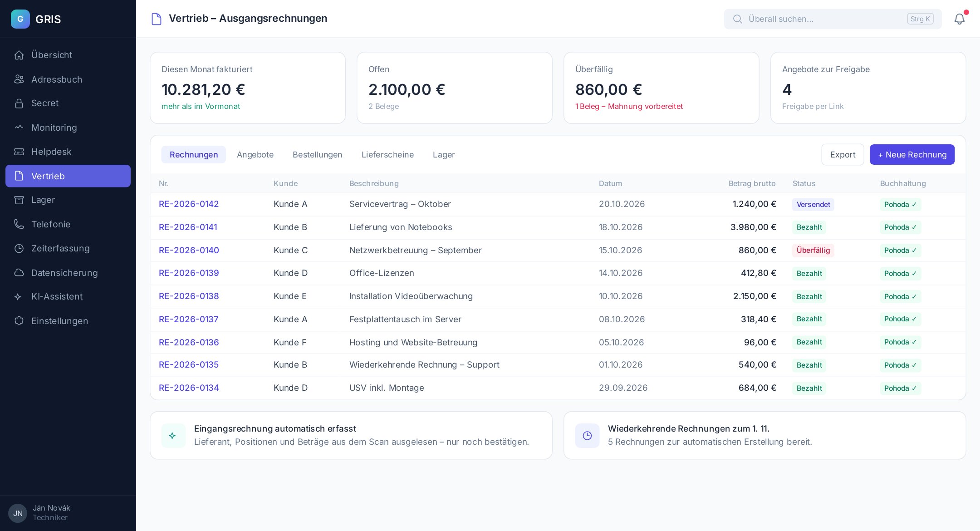
Task: Click the Angebote zur Freigabe card
Action: (868, 88)
